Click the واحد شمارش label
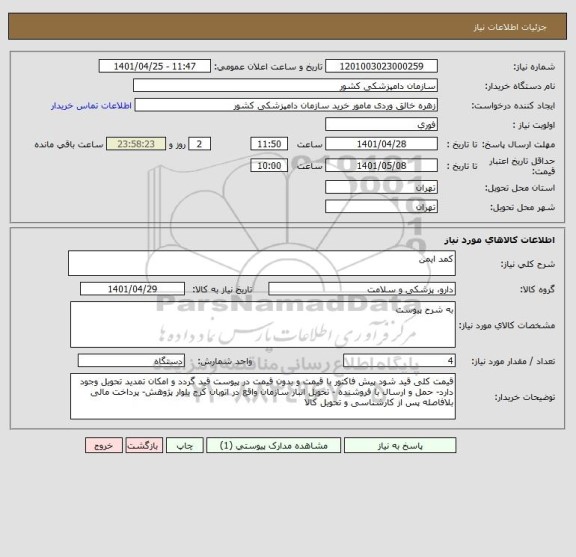 pos(225,362)
